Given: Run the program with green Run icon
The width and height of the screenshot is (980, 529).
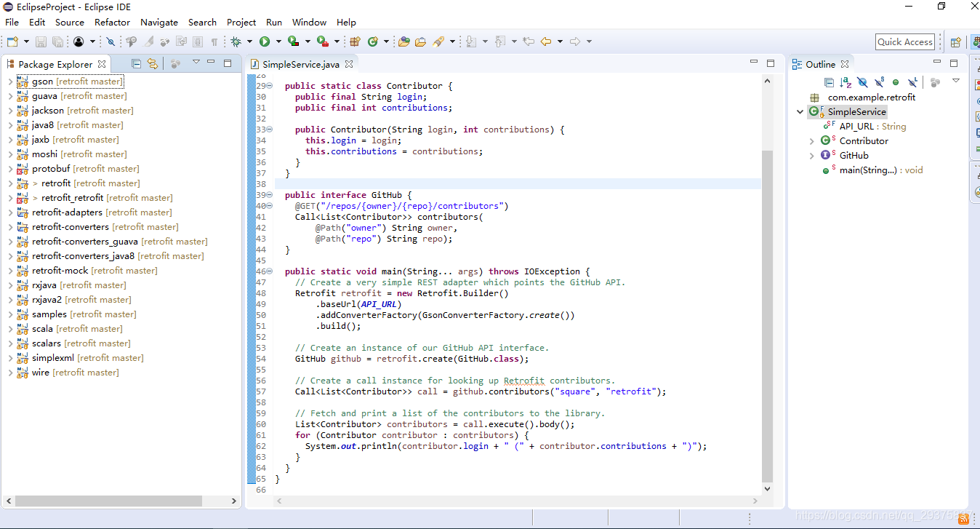Looking at the screenshot, I should tap(265, 41).
